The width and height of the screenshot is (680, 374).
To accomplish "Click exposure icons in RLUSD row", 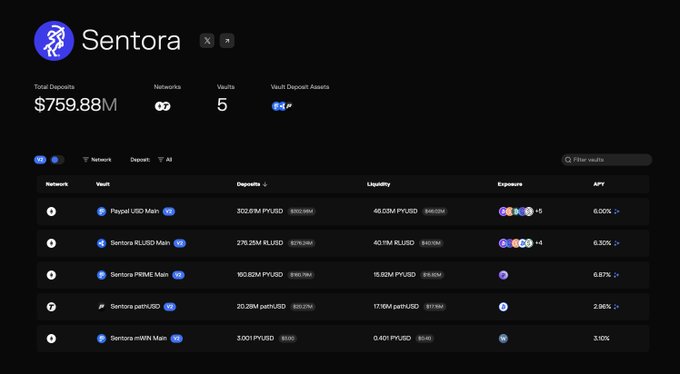I will (516, 243).
